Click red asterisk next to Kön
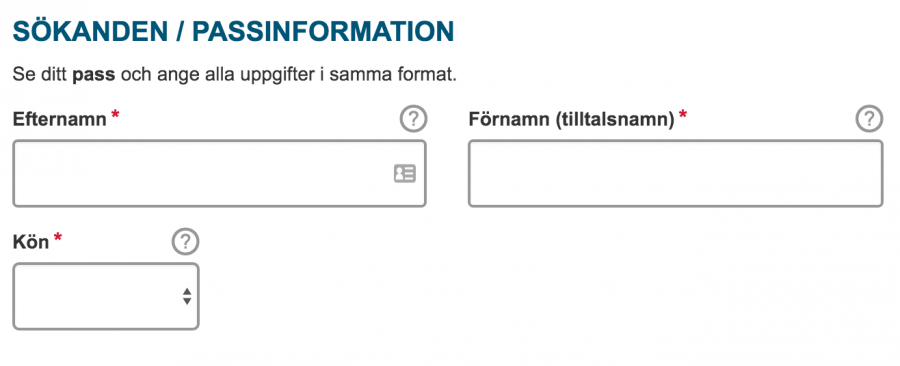900x366 pixels. tap(57, 237)
